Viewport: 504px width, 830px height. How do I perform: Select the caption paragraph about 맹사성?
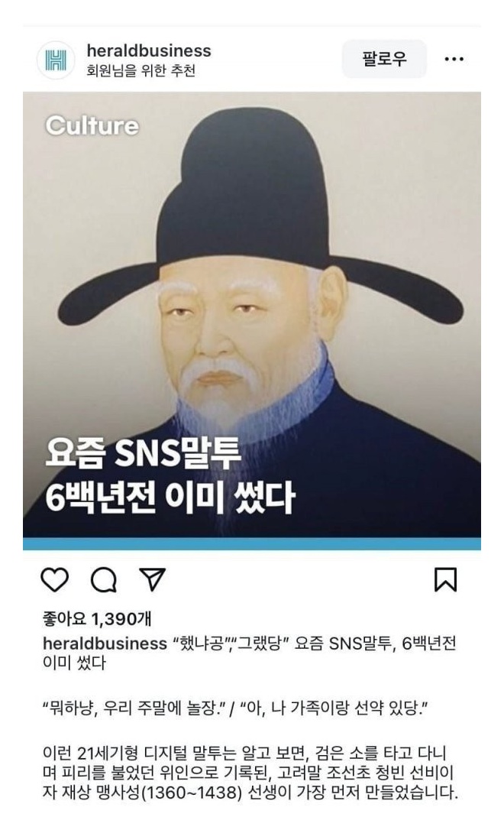click(250, 773)
